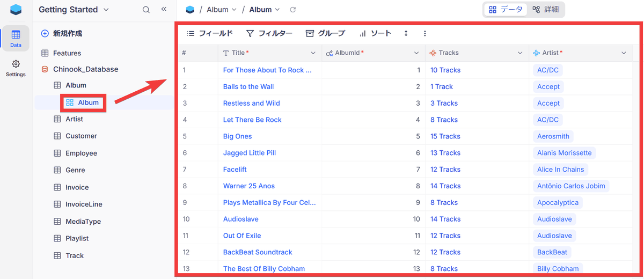The height and width of the screenshot is (279, 644).
Task: Click Alanis Morissette artist chip
Action: click(x=565, y=153)
